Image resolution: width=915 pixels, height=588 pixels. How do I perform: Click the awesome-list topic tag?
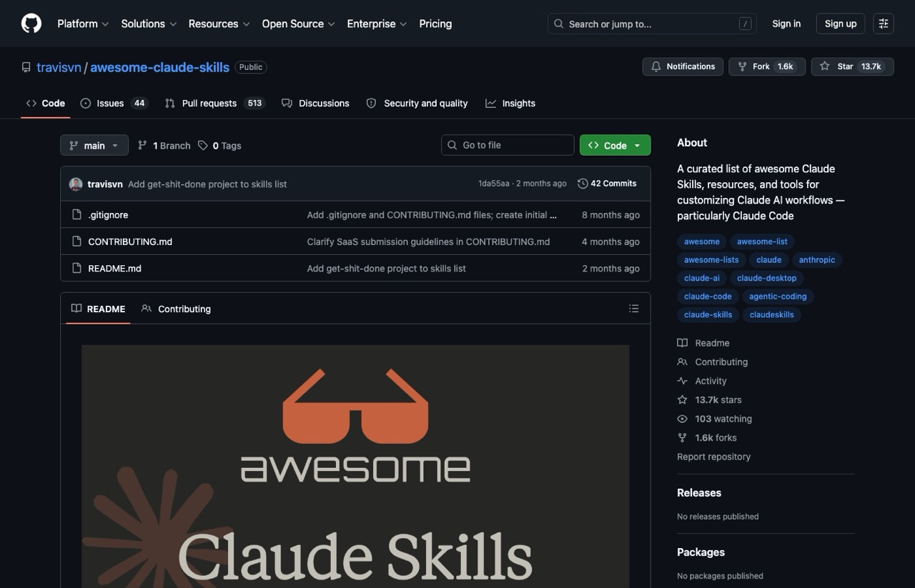coord(762,241)
